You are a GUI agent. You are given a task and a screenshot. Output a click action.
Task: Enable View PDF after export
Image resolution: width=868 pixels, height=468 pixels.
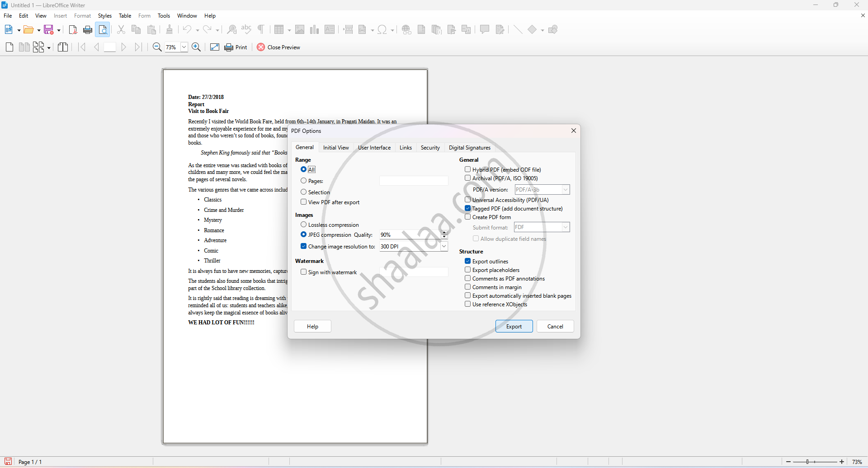(x=304, y=202)
